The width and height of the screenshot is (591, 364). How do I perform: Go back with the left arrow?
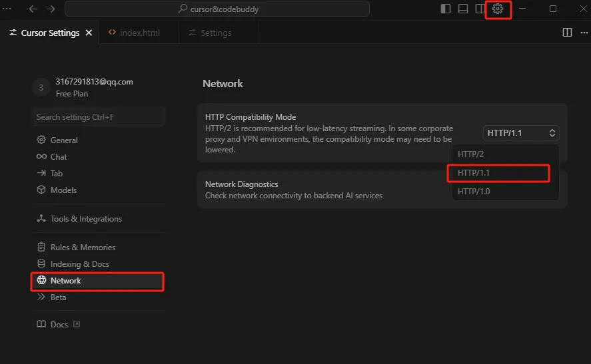(33, 9)
